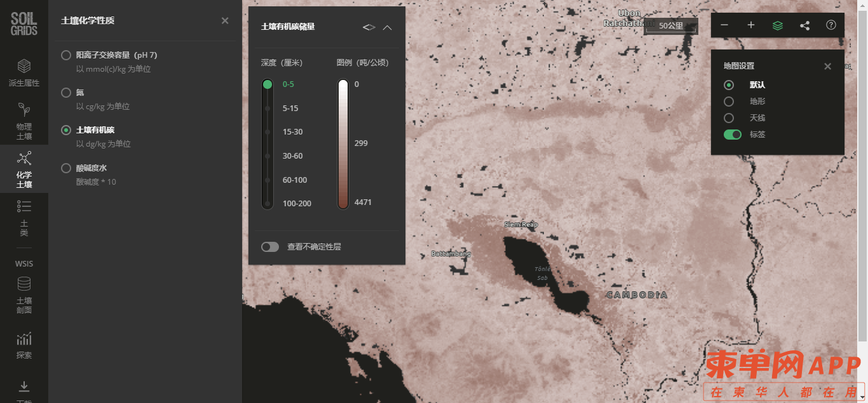Click the Siem Reap map label
Image resolution: width=868 pixels, height=403 pixels.
(x=521, y=225)
